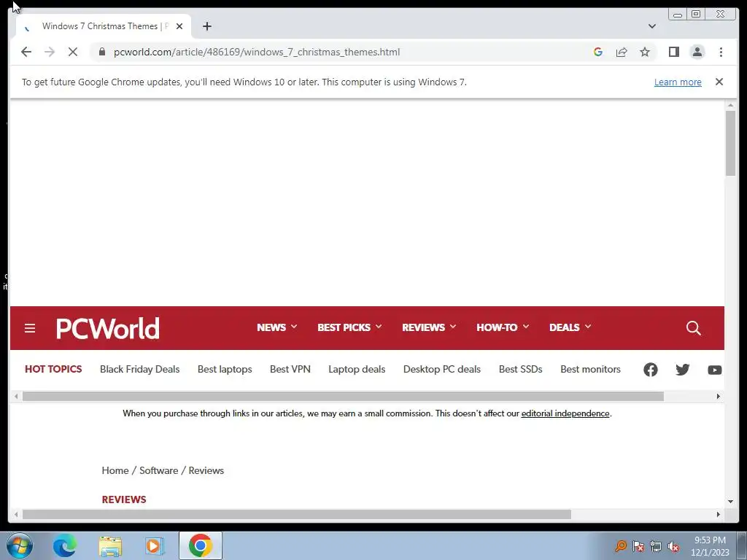Screen dimensions: 747x560
Task: Open the Windows Start menu
Action: [20, 545]
